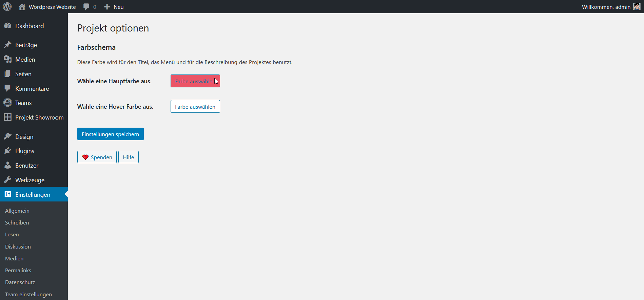
Task: Open the Medien submenu under Einstellungen
Action: (14, 258)
